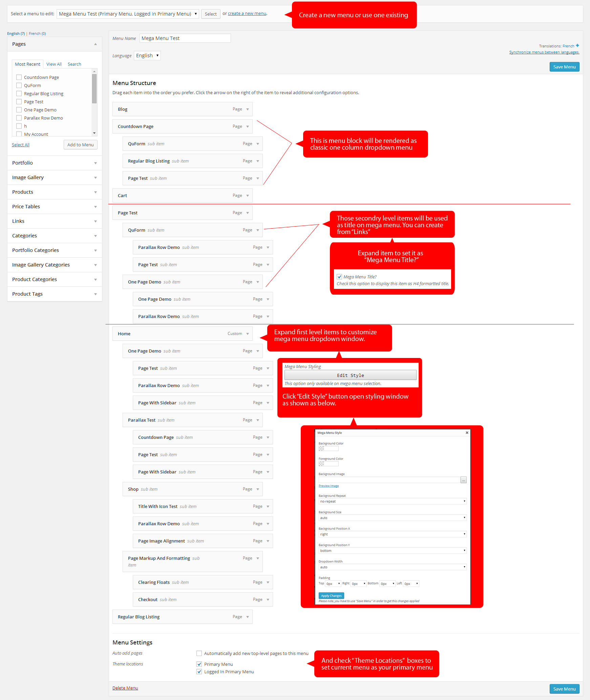This screenshot has height=700, width=590.
Task: Expand the Blog menu item arrow
Action: point(248,109)
